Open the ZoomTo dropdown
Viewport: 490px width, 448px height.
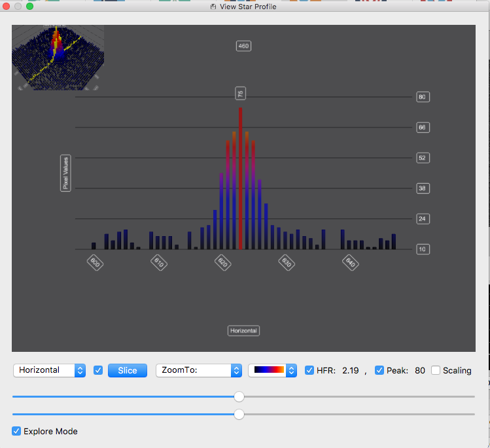199,371
